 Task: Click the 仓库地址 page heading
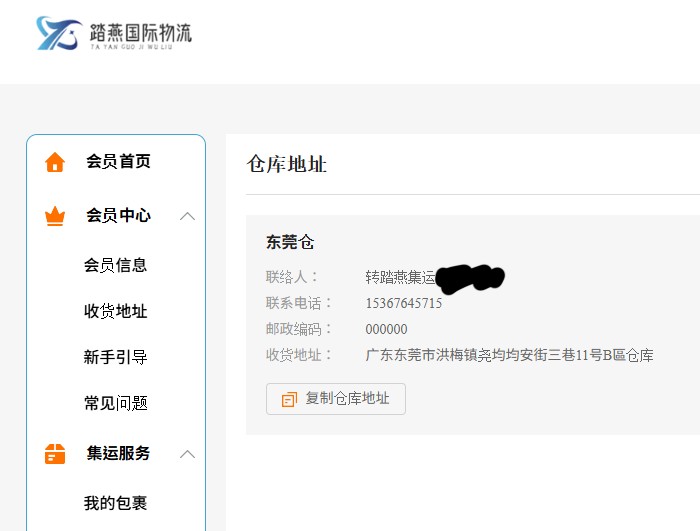pos(287,164)
